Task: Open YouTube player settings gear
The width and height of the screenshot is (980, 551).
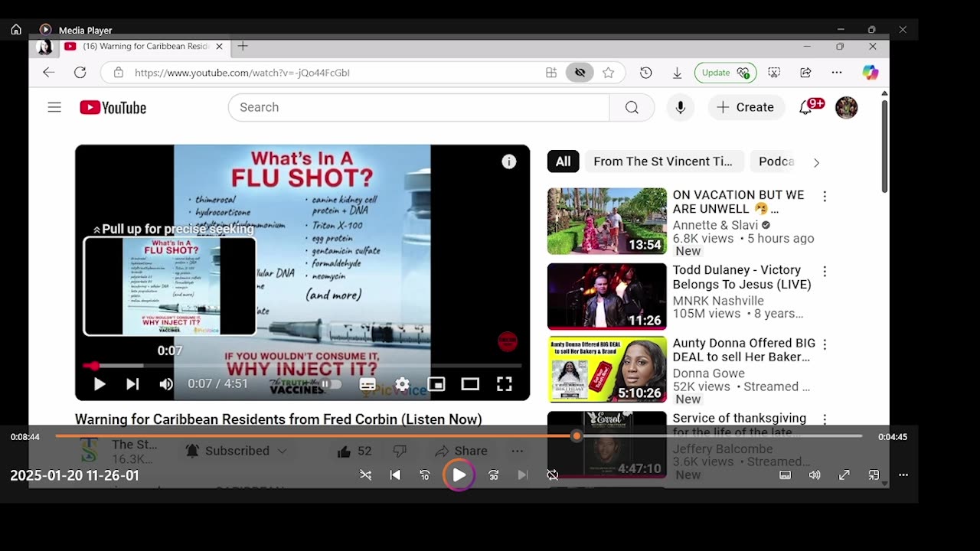Action: pos(402,384)
